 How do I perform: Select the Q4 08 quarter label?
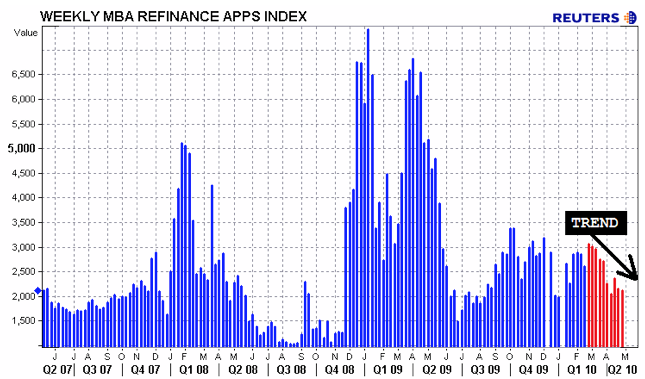(339, 369)
